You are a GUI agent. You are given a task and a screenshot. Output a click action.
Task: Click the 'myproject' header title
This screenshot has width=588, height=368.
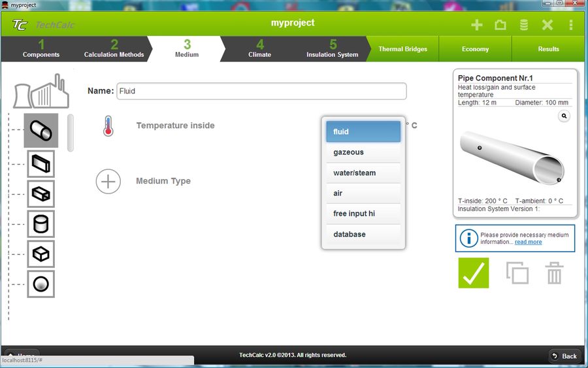point(293,23)
